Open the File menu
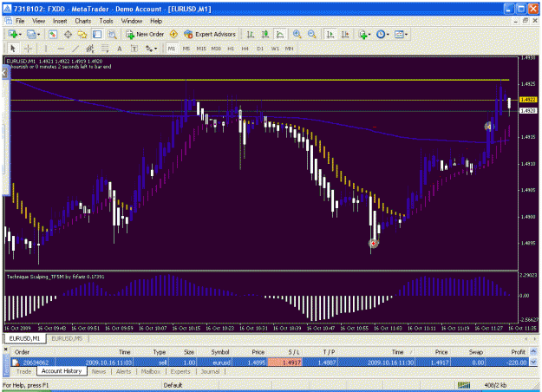This screenshot has height=392, width=542. point(20,21)
